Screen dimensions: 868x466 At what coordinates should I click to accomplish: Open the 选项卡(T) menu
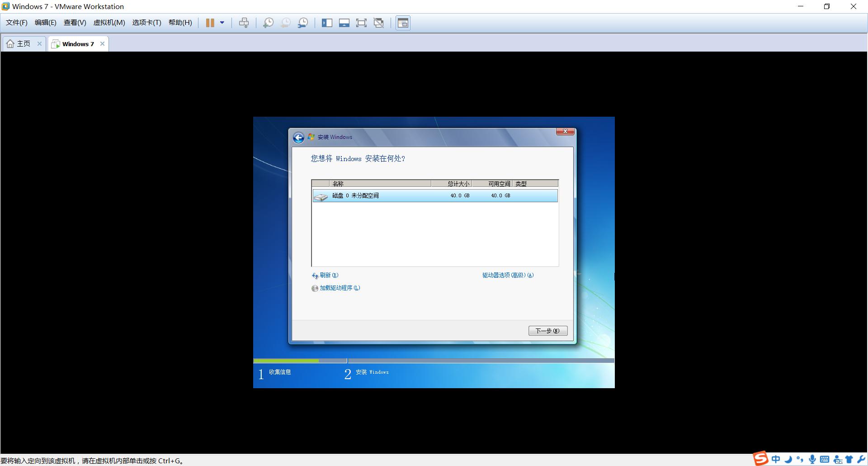click(x=146, y=23)
